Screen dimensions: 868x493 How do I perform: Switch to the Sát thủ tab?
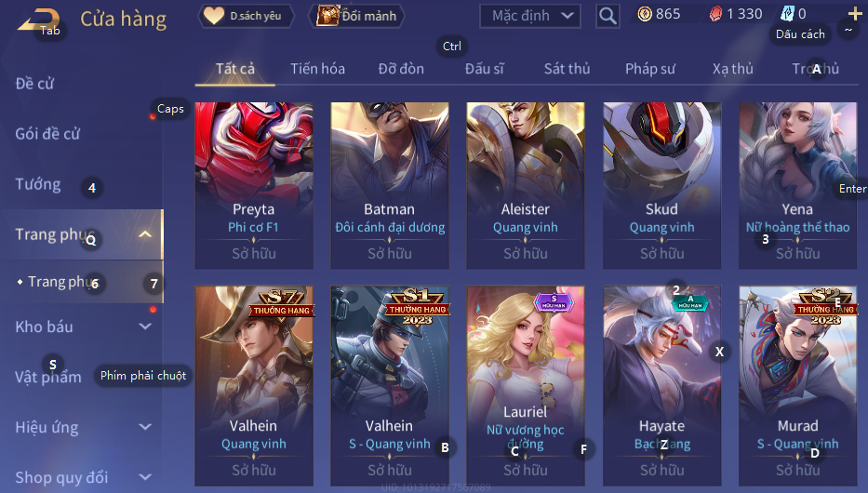click(x=567, y=69)
